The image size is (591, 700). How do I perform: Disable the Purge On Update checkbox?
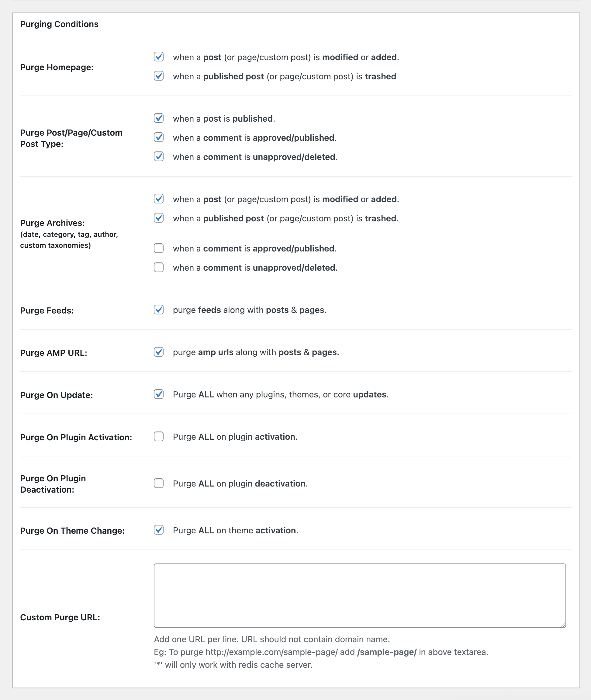tap(158, 394)
